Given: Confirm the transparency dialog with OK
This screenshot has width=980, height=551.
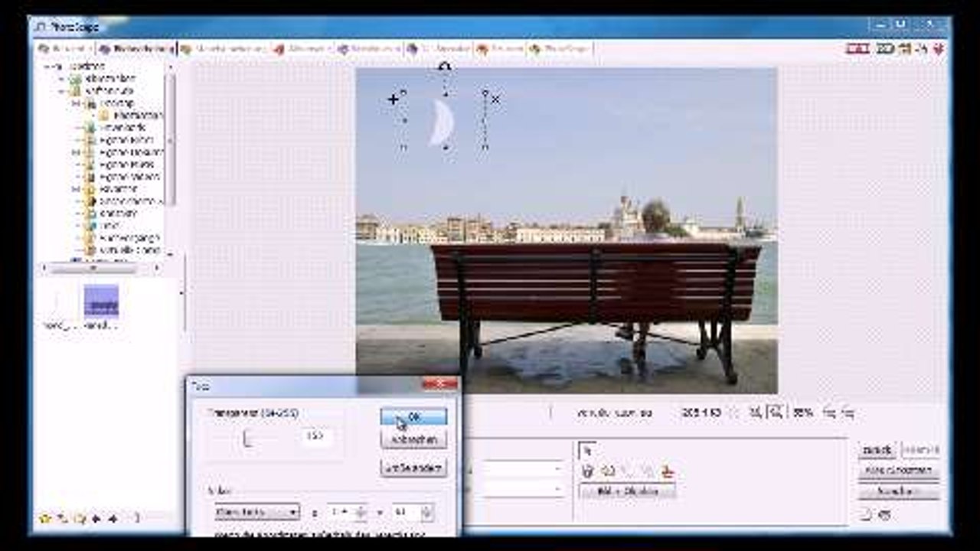Looking at the screenshot, I should 413,417.
